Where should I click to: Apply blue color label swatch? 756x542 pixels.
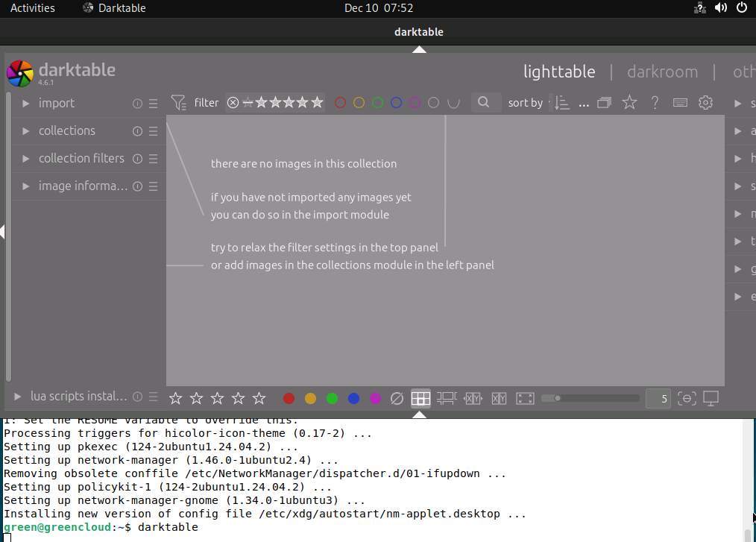pos(353,399)
